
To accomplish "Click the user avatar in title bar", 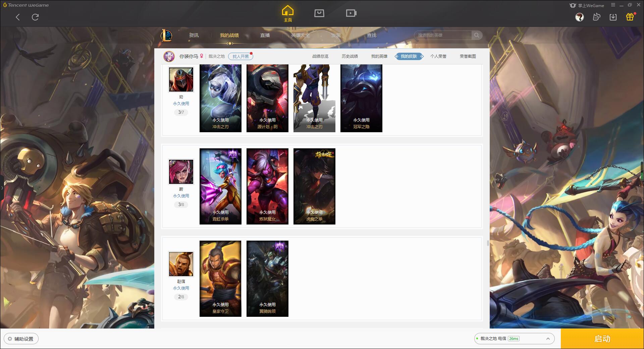I will 579,17.
